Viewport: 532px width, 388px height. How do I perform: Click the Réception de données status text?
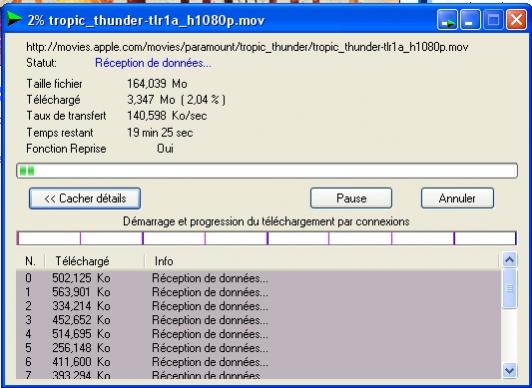pos(153,63)
